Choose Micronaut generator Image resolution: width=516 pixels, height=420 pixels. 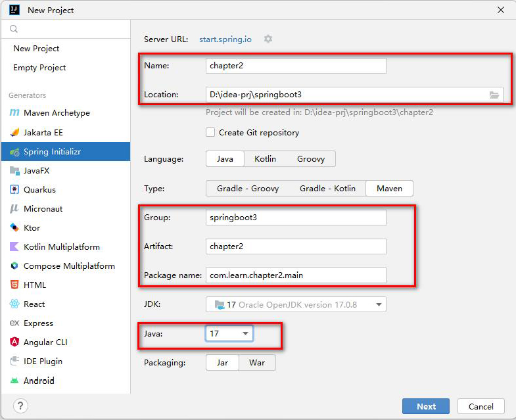pos(66,208)
